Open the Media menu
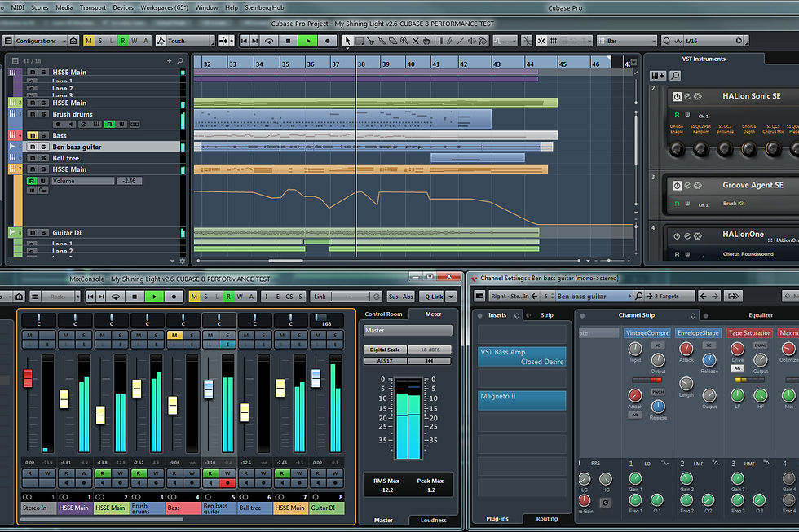Screen dimensions: 799x532 (x=64, y=7)
